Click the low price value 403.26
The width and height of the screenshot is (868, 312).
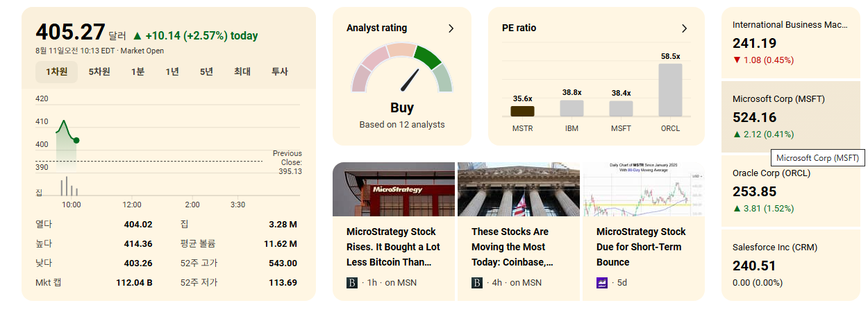point(137,263)
